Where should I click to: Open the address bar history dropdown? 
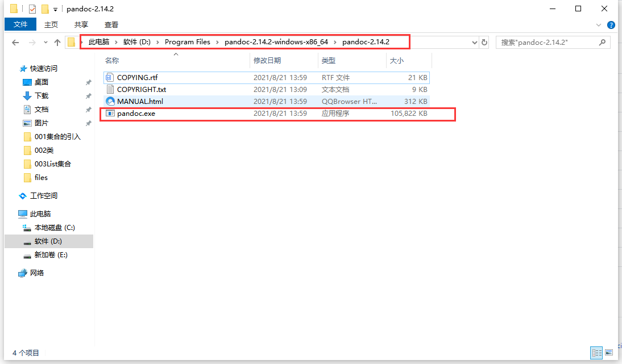tap(474, 43)
